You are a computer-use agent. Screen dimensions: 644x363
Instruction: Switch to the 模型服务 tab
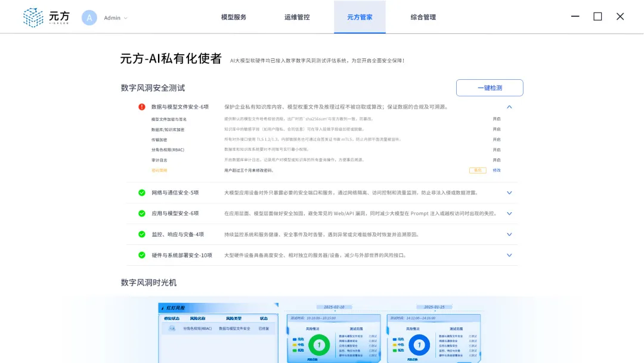pos(234,17)
